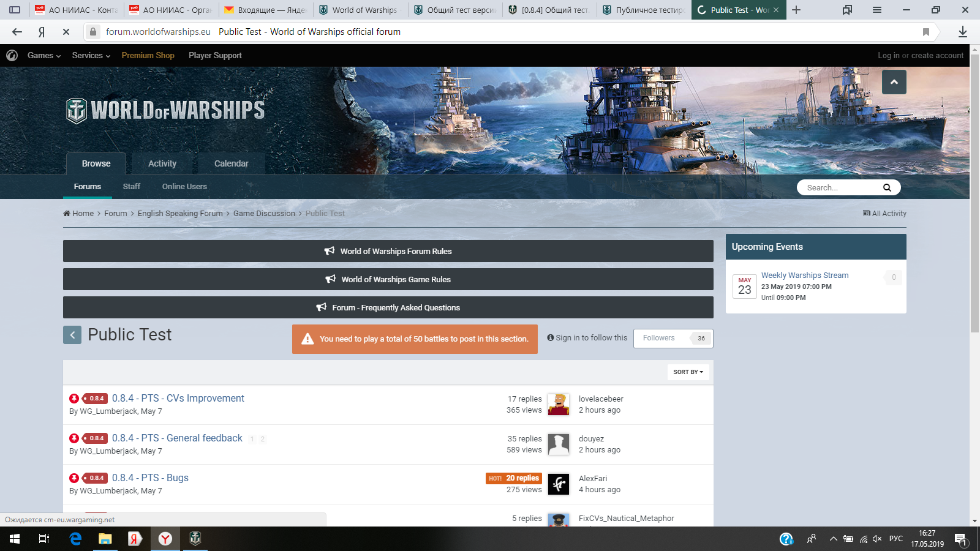Close the Public Test browser tab
This screenshot has width=980, height=551.
[x=776, y=10]
